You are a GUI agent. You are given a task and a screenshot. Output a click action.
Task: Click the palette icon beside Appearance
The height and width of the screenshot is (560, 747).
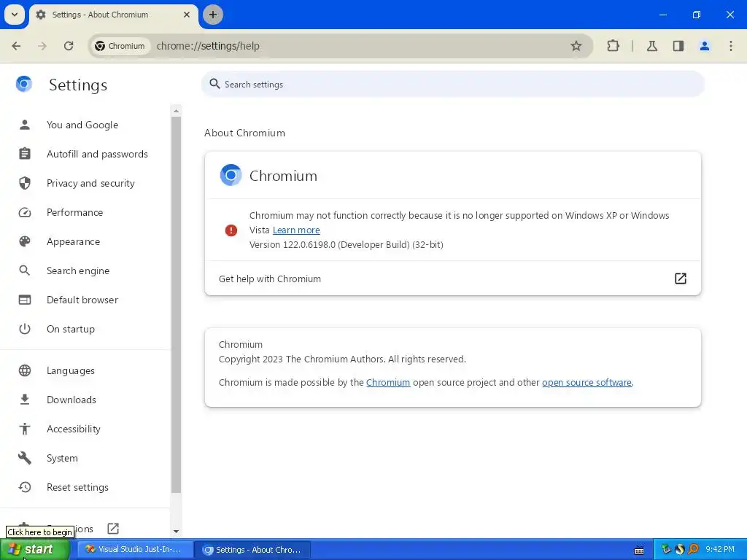(25, 241)
